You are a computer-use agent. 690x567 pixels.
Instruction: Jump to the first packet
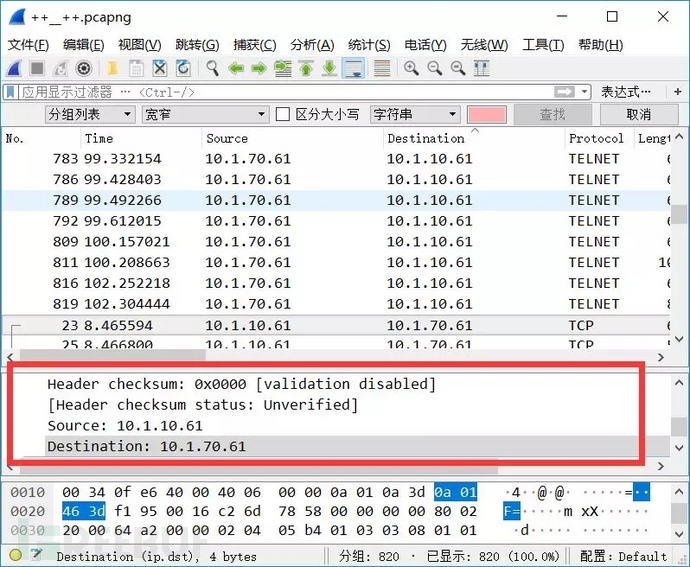coord(306,68)
